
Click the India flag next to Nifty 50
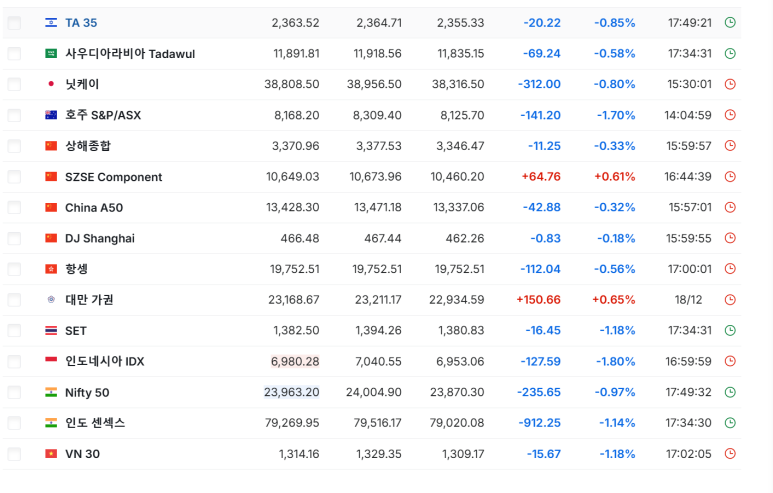click(x=51, y=392)
